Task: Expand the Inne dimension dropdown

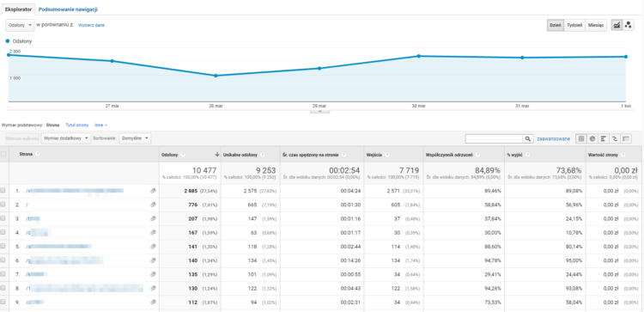Action: point(100,125)
